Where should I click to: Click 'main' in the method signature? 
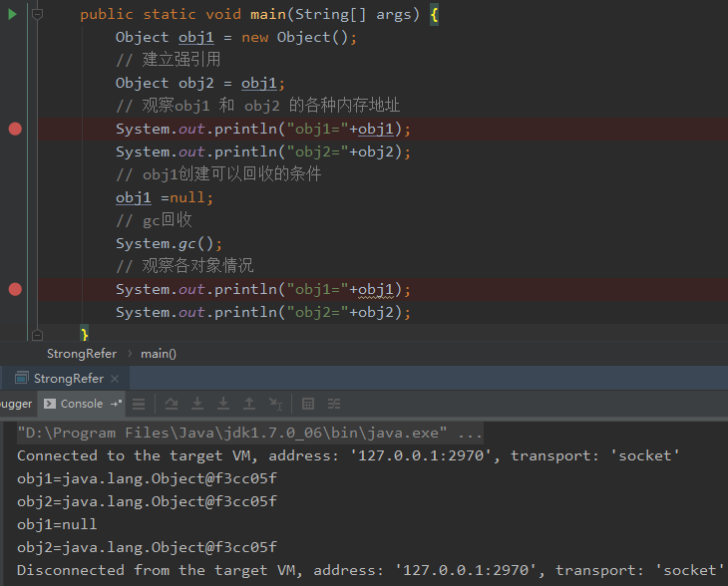click(268, 14)
